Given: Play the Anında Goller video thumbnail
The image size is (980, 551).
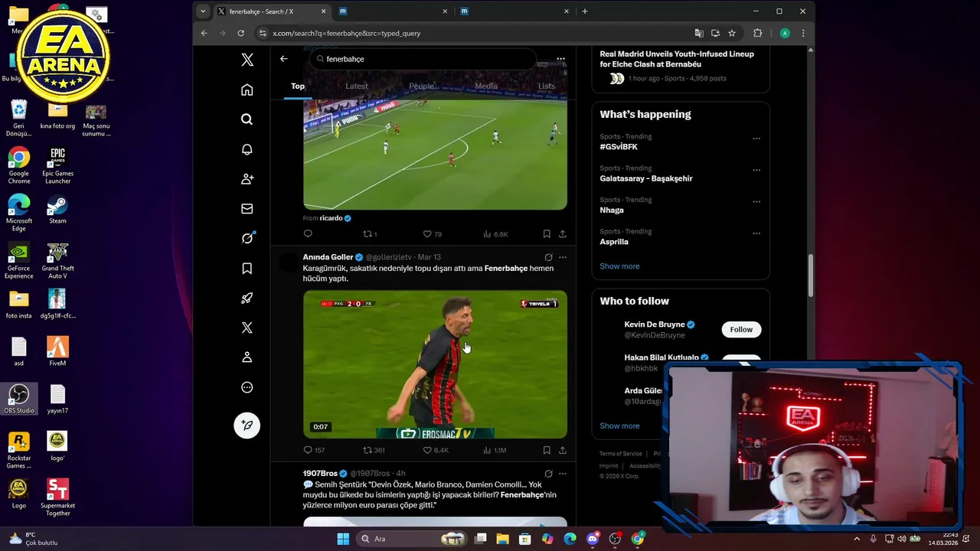Looking at the screenshot, I should [x=435, y=364].
